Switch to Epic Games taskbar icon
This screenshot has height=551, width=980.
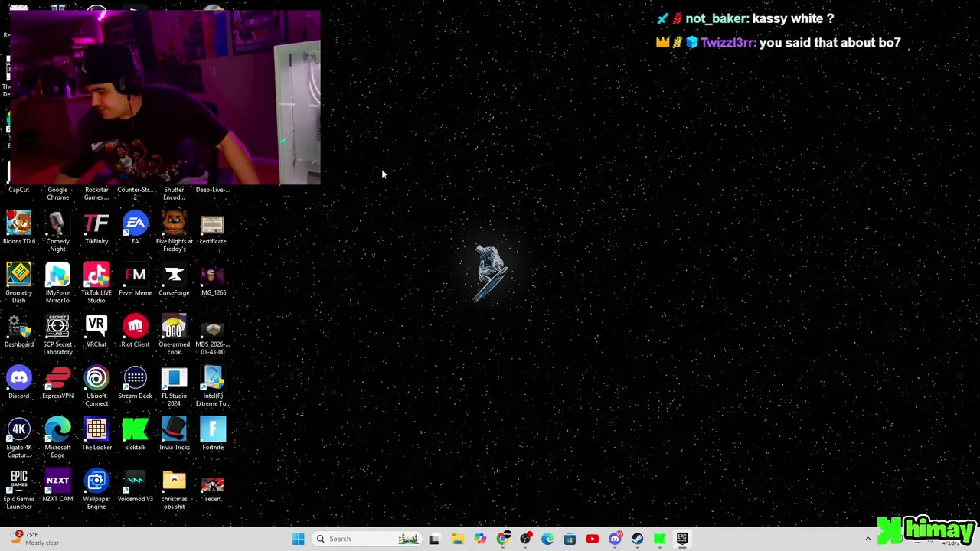coord(682,539)
